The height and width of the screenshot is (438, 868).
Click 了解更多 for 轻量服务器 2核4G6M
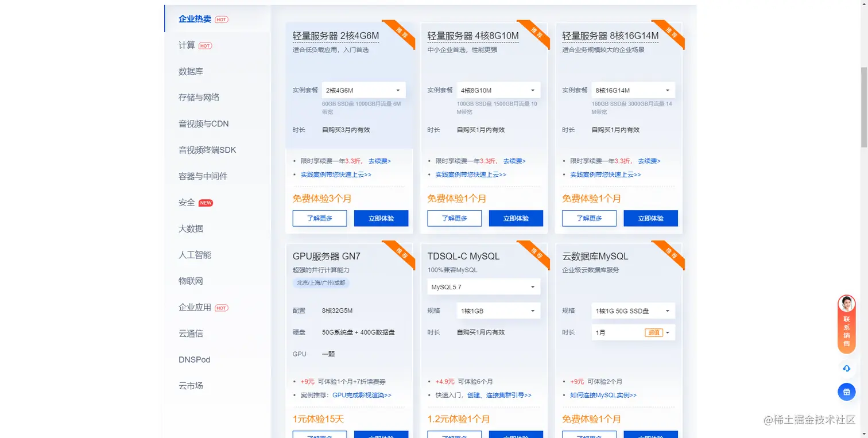pyautogui.click(x=320, y=218)
